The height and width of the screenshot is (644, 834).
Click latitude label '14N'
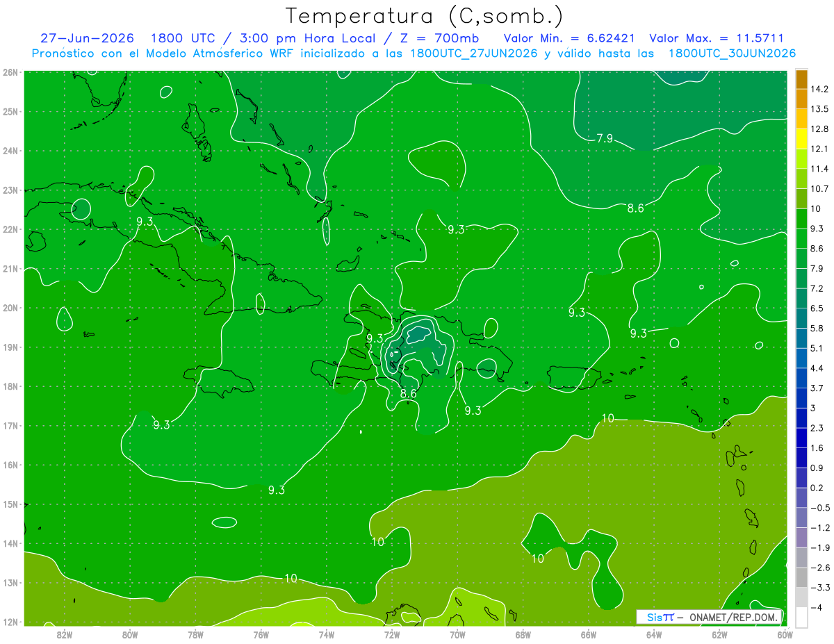point(10,543)
